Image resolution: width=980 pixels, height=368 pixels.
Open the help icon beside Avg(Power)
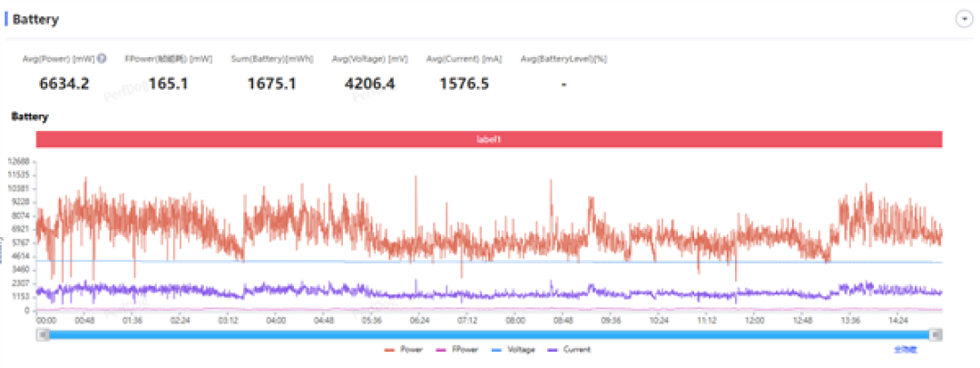[102, 59]
